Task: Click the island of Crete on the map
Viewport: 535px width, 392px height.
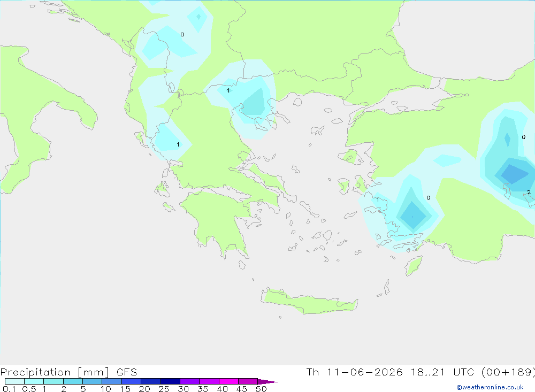Action: click(309, 302)
